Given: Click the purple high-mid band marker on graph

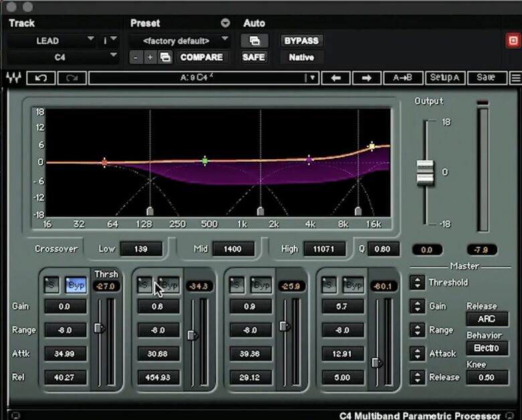Looking at the screenshot, I should [309, 160].
